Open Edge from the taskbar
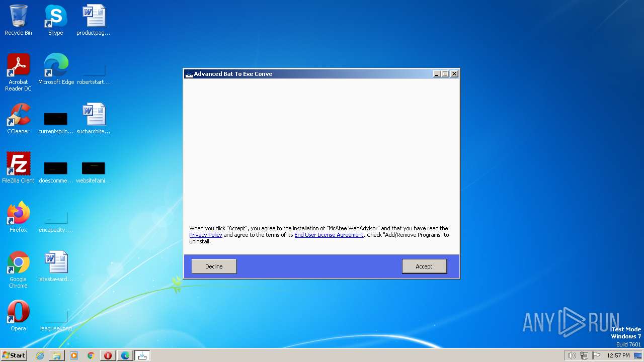Viewport: 644px width, 362px height. click(x=125, y=355)
